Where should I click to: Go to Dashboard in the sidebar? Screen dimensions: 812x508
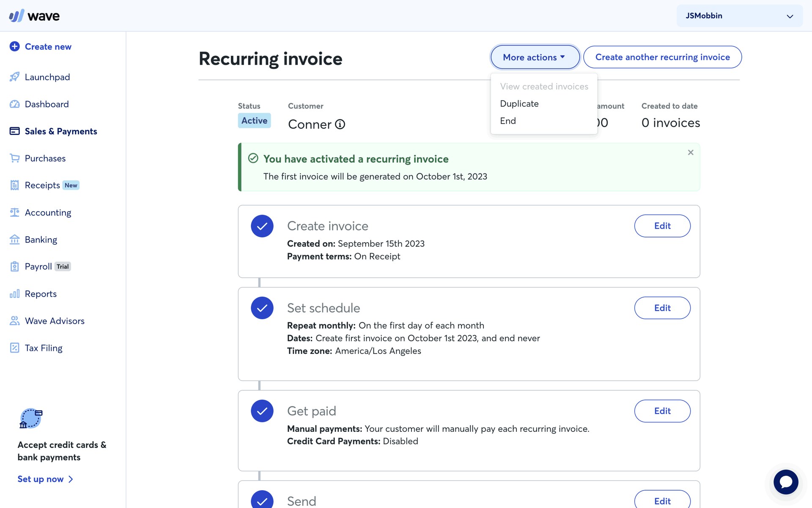pyautogui.click(x=47, y=104)
